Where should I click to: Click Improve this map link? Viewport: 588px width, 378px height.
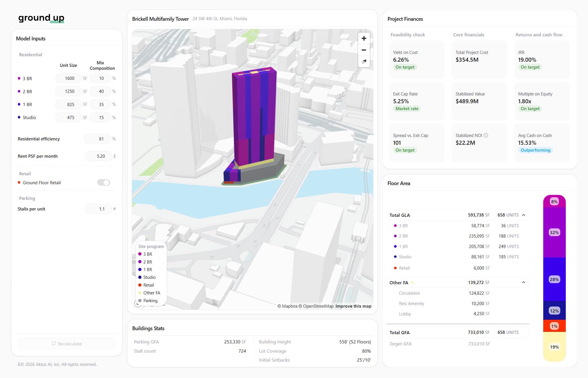pyautogui.click(x=353, y=306)
